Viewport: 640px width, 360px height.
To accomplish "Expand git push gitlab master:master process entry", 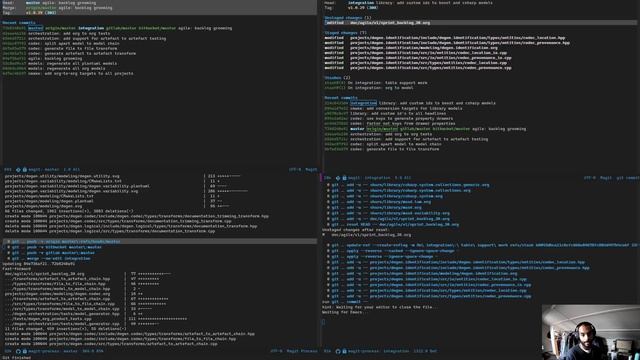I will pyautogui.click(x=51, y=253).
